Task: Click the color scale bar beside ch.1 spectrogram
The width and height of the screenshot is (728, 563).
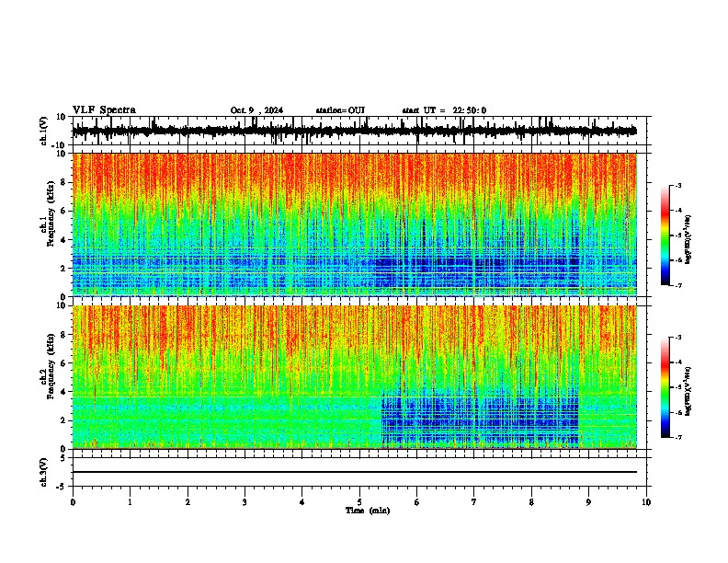Action: click(x=665, y=236)
